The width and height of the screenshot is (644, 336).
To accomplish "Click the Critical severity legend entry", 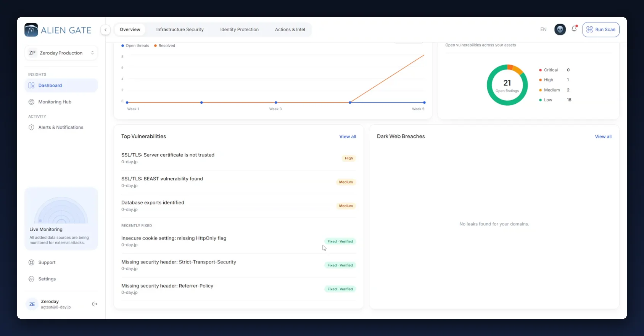I will [554, 70].
